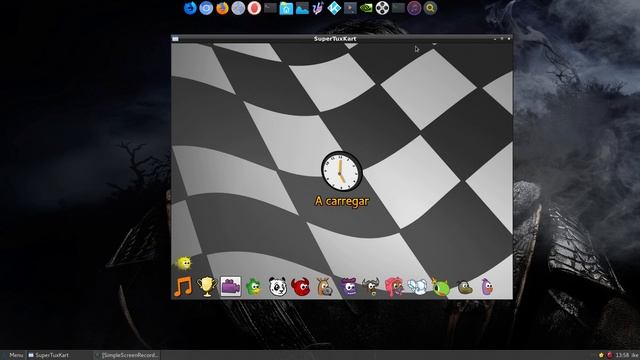The width and height of the screenshot is (640, 360).
Task: Click the purple video camera icon
Action: click(230, 287)
